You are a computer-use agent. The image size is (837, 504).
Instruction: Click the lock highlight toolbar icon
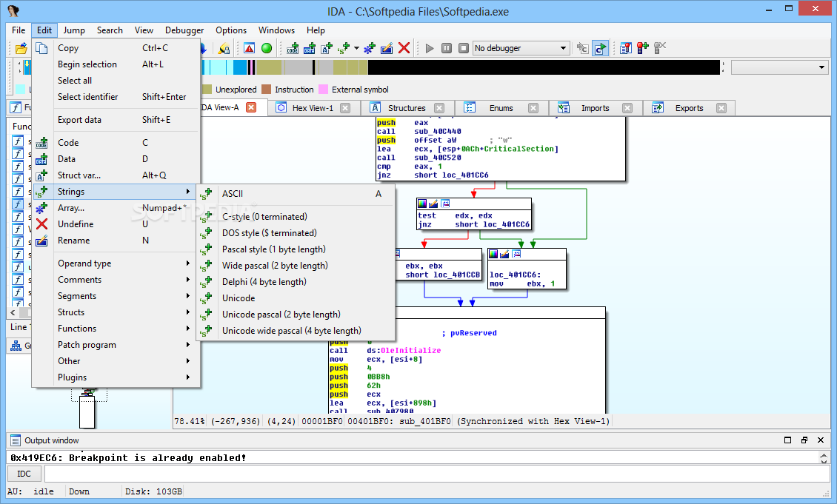point(224,49)
